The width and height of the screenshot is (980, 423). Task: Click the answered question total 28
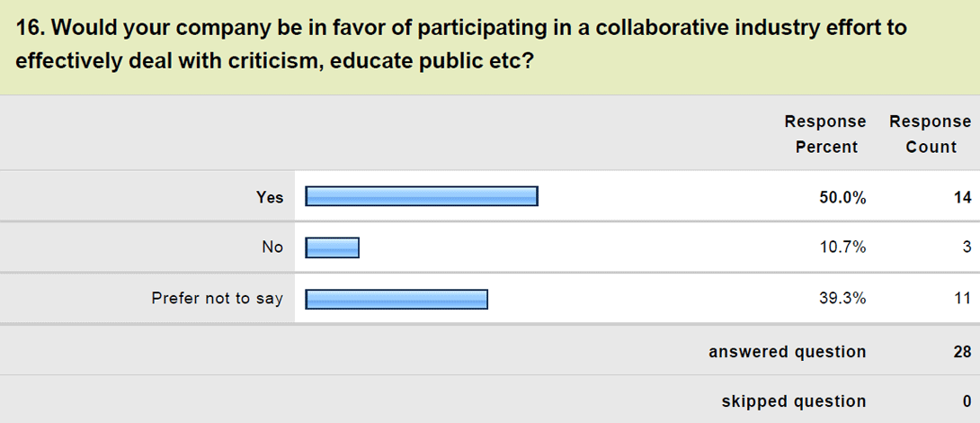(963, 352)
